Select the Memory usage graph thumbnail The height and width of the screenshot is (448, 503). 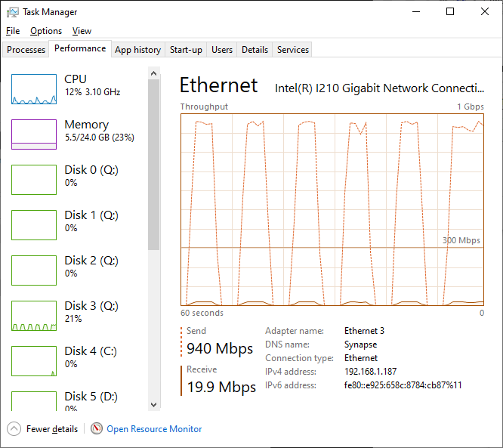34,134
